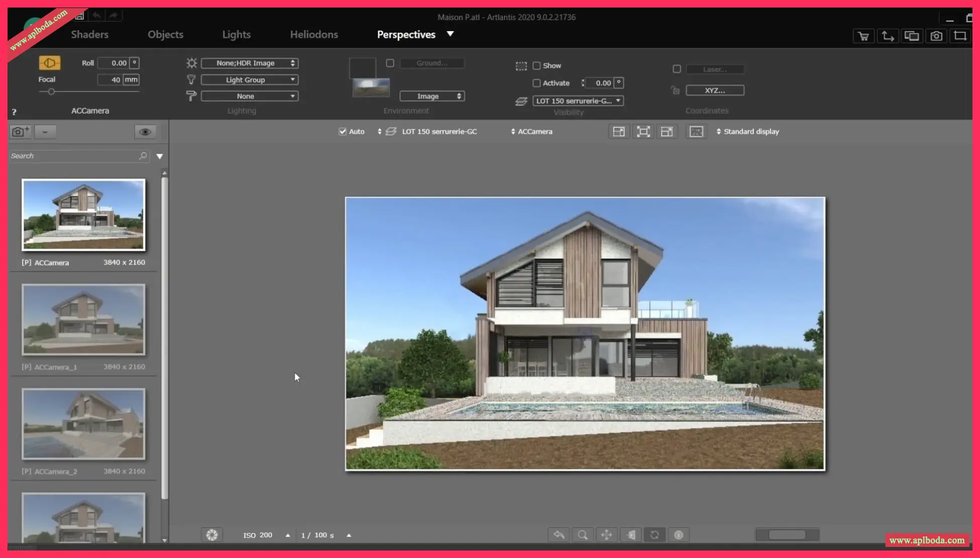This screenshot has height=558, width=980.
Task: Click the pan arrows tool in bottom toolbar
Action: [x=607, y=535]
